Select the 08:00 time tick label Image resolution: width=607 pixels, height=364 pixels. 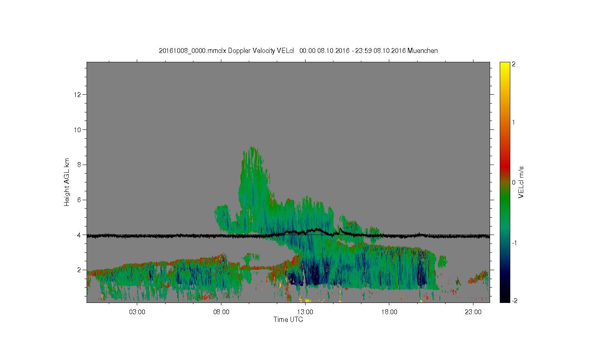click(221, 312)
